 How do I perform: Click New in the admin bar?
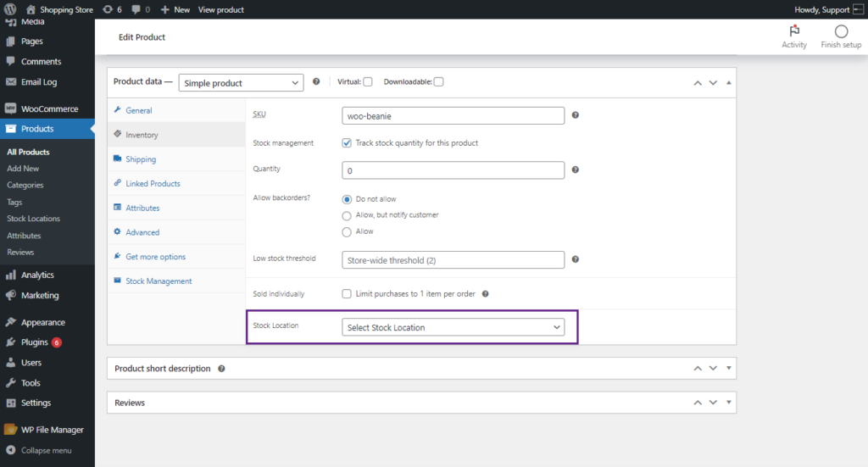(175, 9)
